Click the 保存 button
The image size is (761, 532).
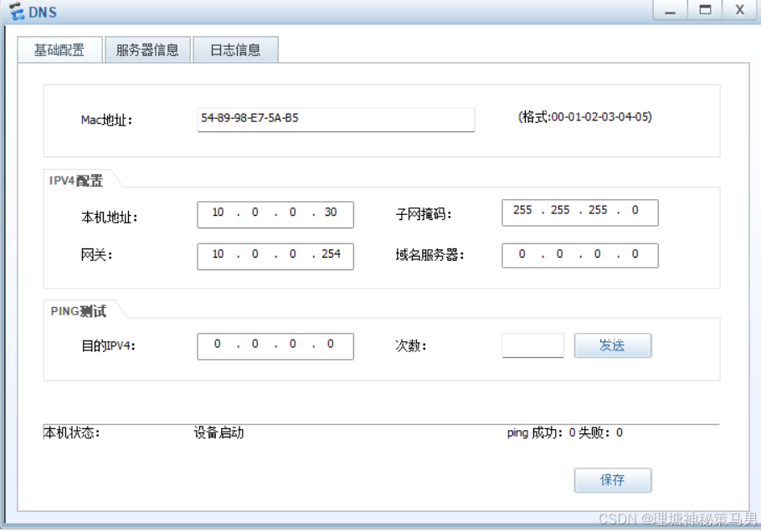(x=613, y=480)
